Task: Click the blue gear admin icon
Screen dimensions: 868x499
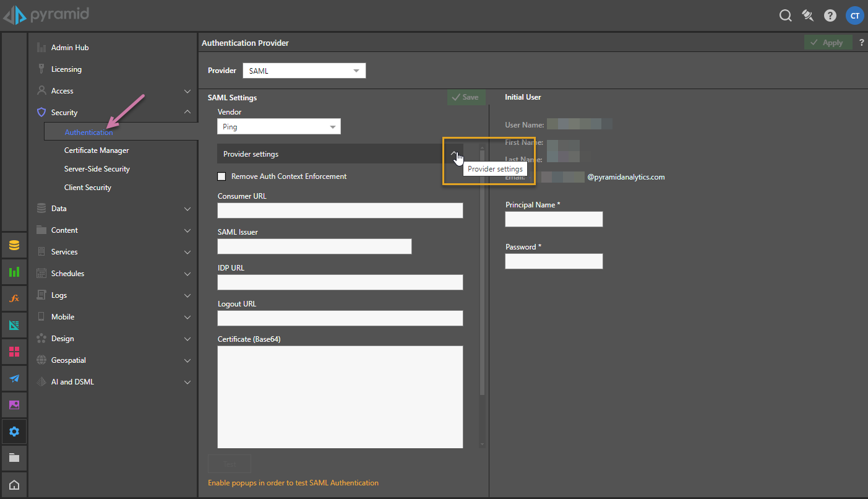Action: pos(14,432)
